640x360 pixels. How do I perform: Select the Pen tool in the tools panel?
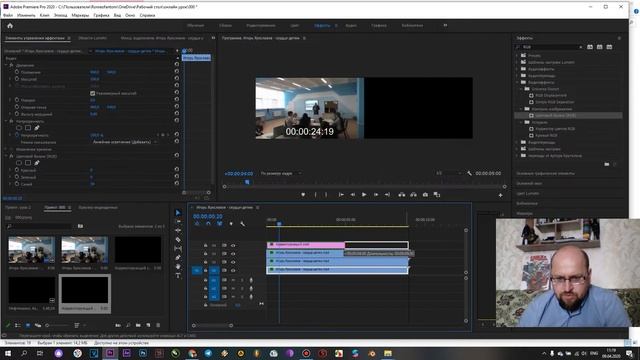(x=178, y=258)
